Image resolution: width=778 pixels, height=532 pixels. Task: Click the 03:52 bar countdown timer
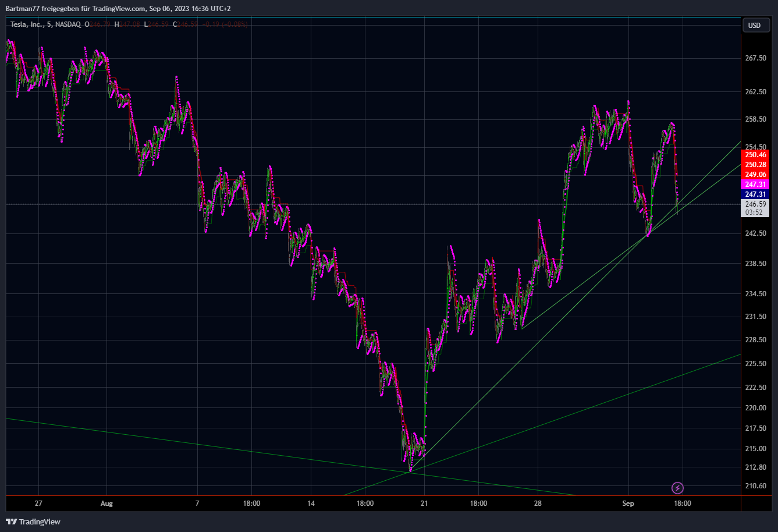pos(754,212)
